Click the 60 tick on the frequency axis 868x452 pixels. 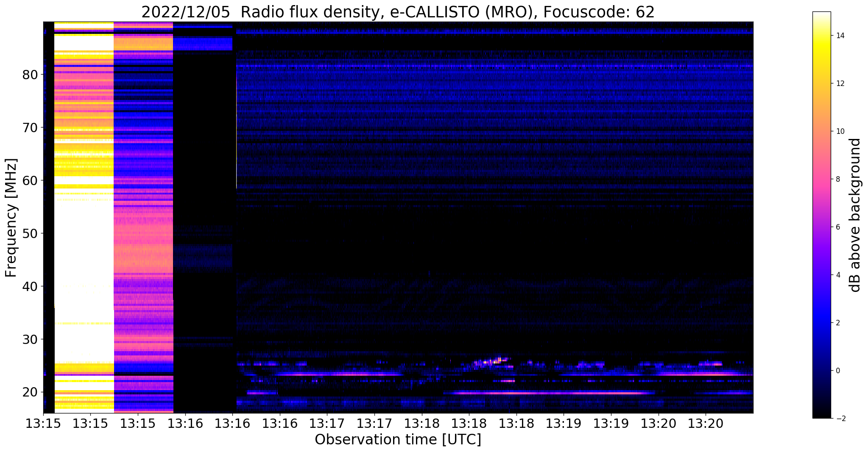pos(31,181)
